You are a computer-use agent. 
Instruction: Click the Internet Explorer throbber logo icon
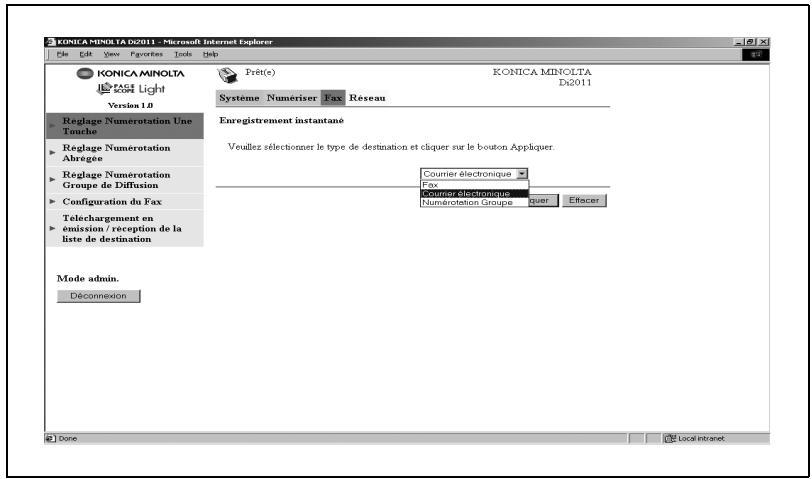[755, 54]
